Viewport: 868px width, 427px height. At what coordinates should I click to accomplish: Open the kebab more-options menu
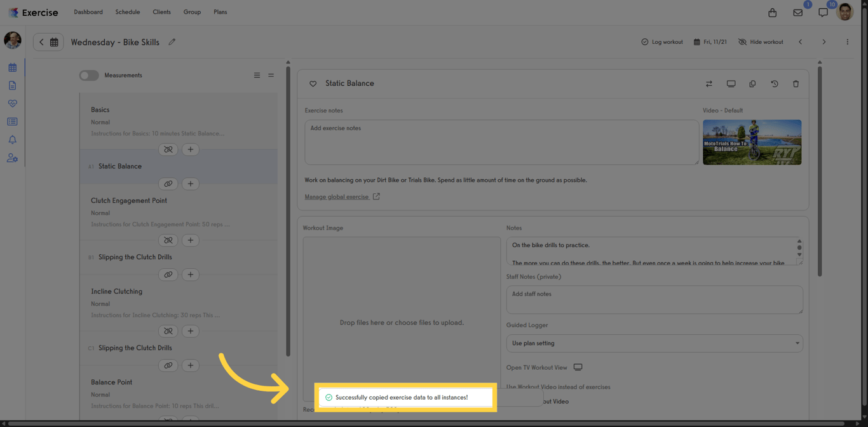click(847, 42)
